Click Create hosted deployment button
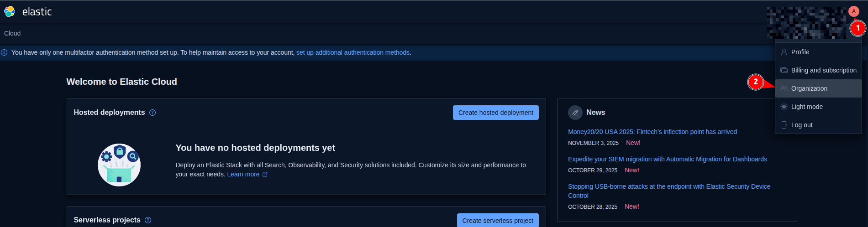The image size is (868, 227). point(496,113)
